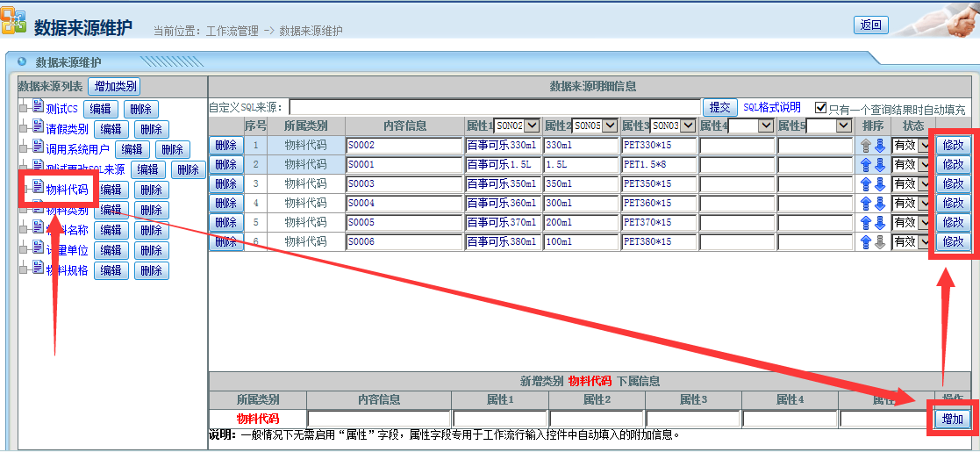Toggle 只有一个查询结果时自动填充 checkbox
This screenshot has width=980, height=452.
pyautogui.click(x=820, y=108)
